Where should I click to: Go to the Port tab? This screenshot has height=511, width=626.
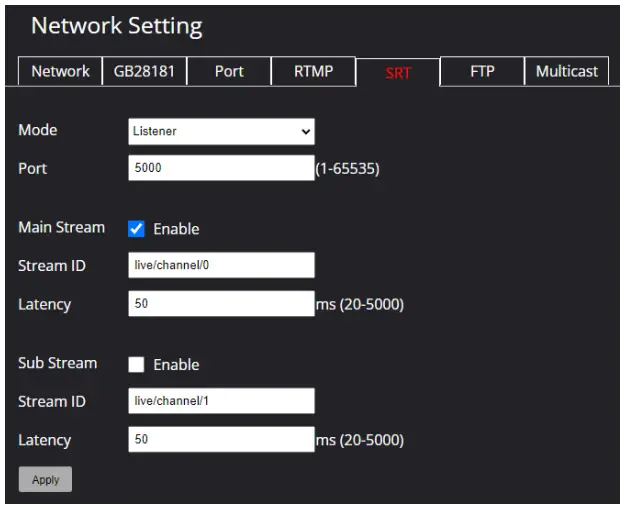pyautogui.click(x=229, y=72)
